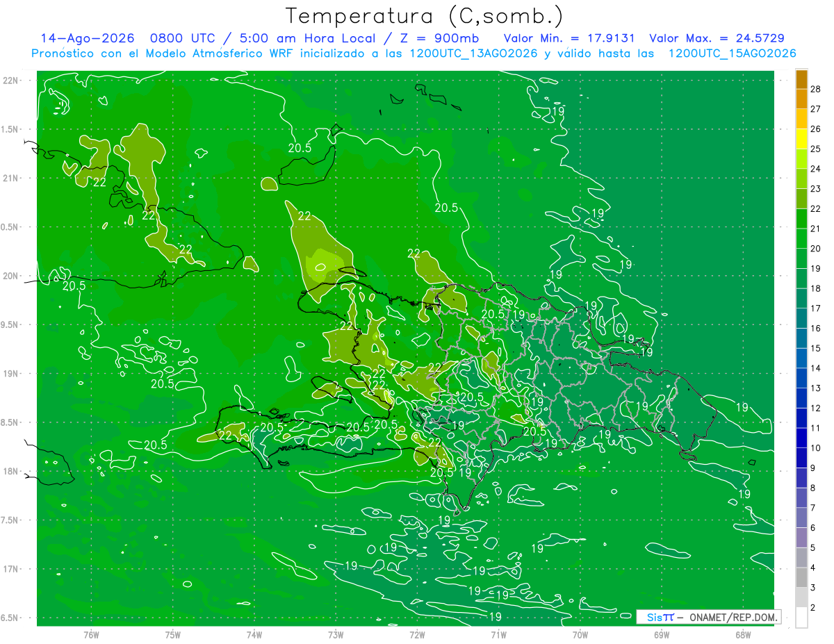Click the color scale label 24
The width and height of the screenshot is (834, 644).
point(815,169)
